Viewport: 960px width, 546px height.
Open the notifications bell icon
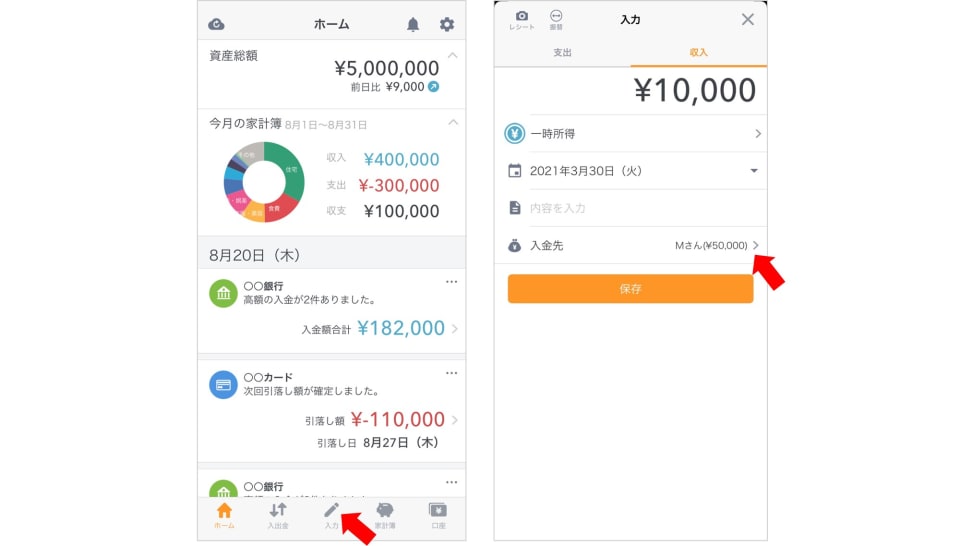pos(413,24)
